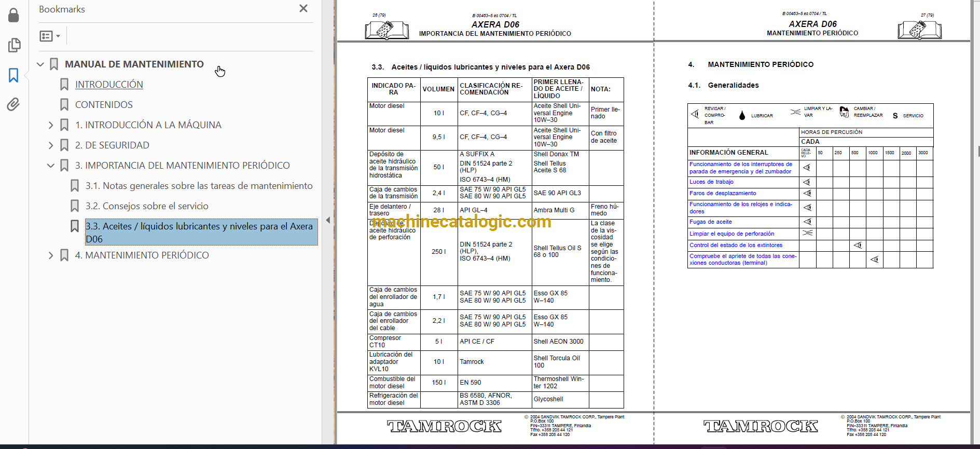Screen dimensions: 980x449
Task: Go to the CONTENIDOS bookmark
Action: [104, 105]
